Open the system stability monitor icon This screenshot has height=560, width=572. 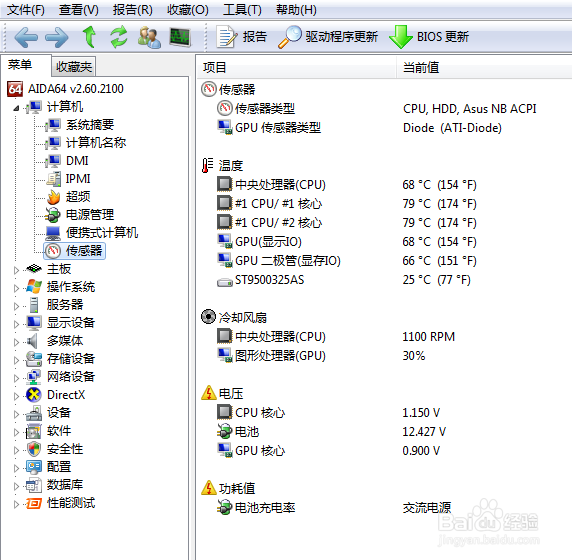pyautogui.click(x=180, y=37)
